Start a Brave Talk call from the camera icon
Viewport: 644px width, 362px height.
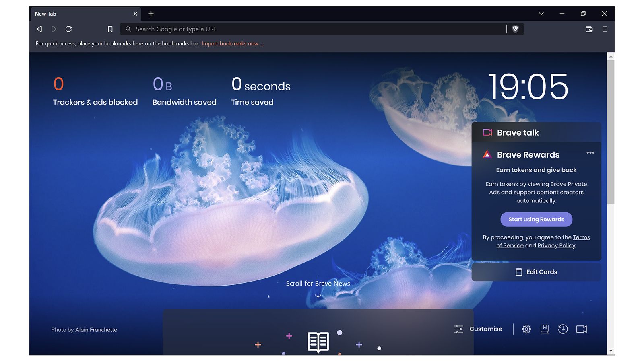point(581,329)
